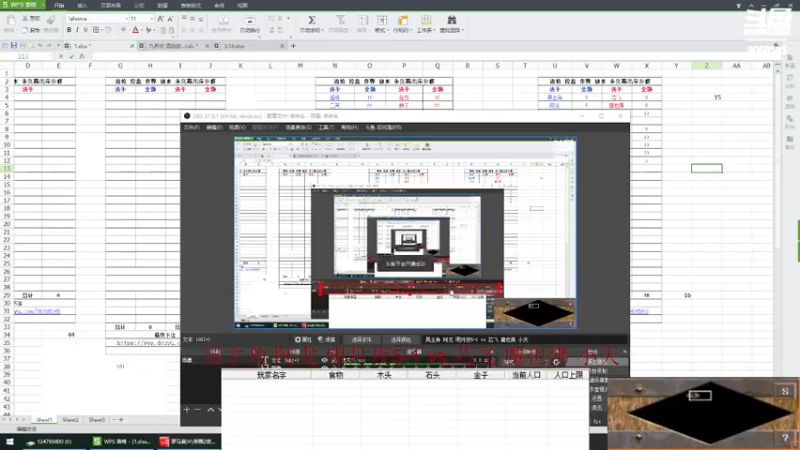Increase font size with the larger A icon
Screen dimensions: 800x450
tap(160, 19)
